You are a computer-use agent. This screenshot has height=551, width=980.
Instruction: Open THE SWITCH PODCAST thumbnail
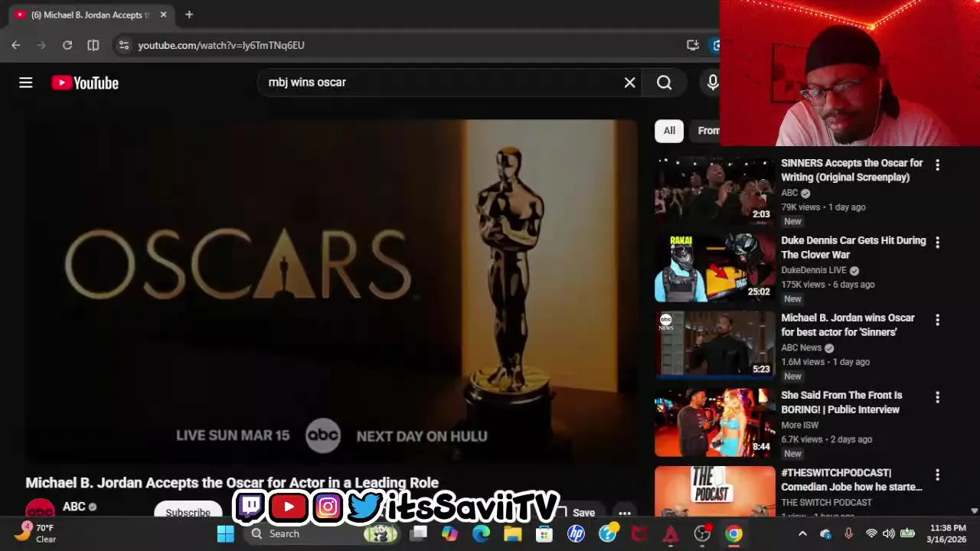click(715, 491)
